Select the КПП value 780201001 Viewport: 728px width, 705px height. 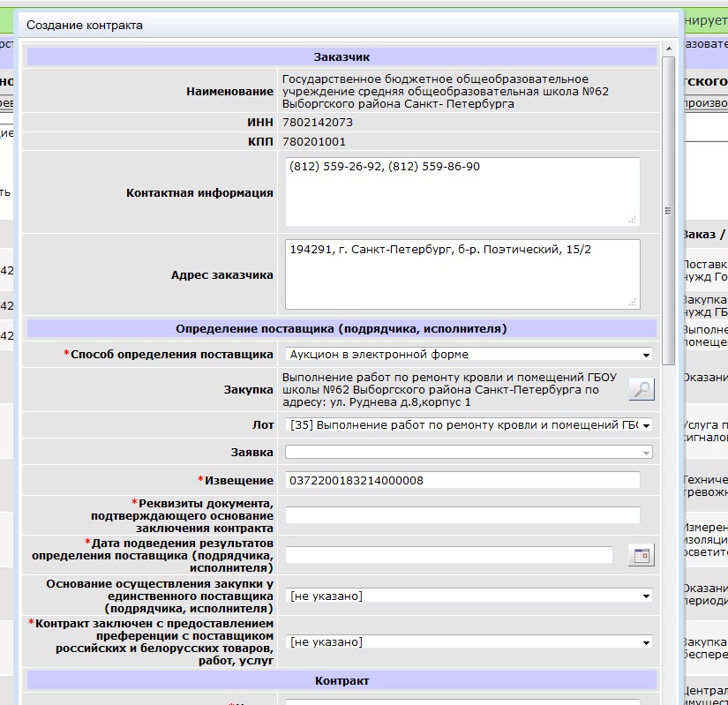coord(314,141)
